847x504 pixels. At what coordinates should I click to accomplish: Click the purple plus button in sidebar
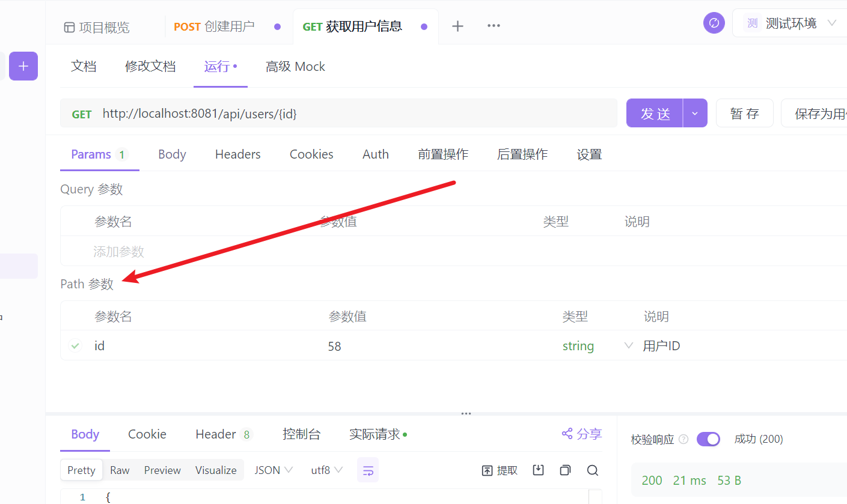tap(23, 66)
